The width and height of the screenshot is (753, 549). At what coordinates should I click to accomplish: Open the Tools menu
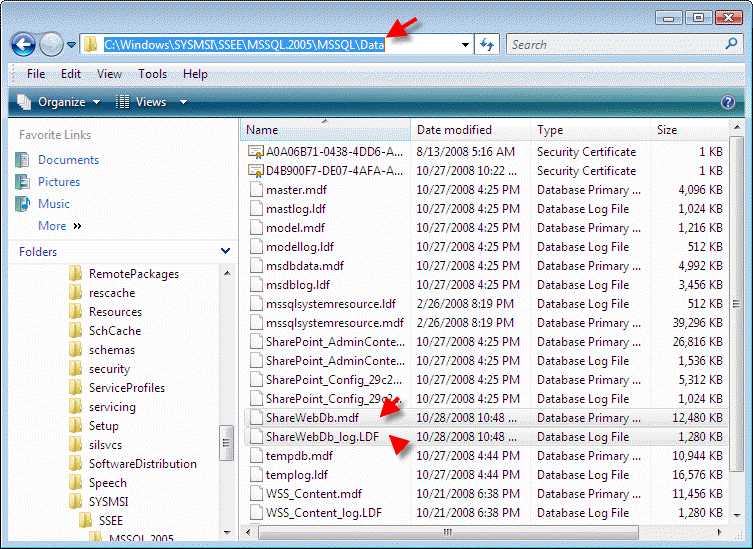(x=152, y=74)
